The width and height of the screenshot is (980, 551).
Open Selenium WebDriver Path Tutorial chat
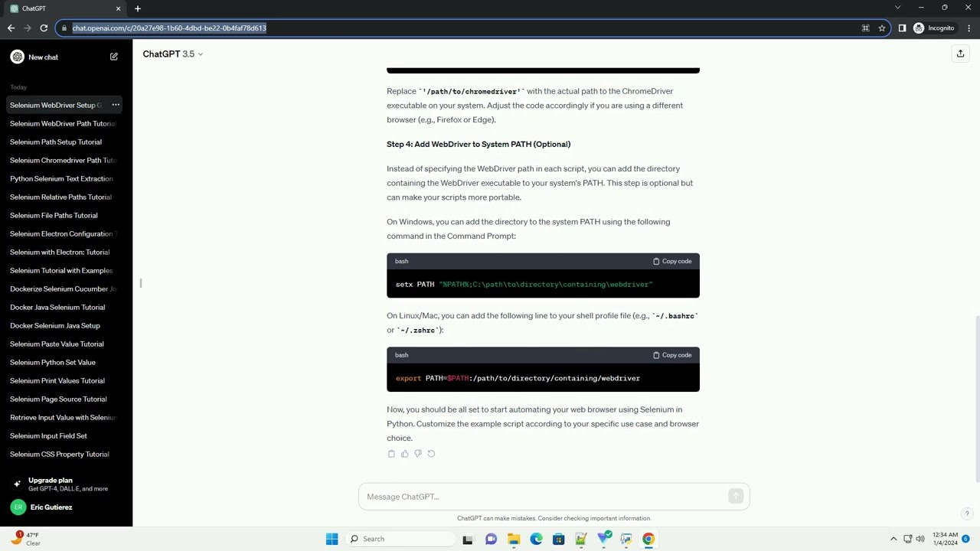(63, 123)
